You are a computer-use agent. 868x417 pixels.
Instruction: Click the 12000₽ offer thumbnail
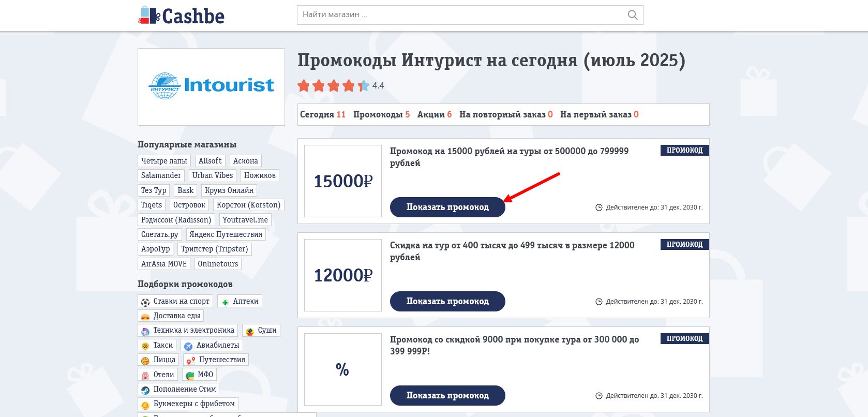[x=343, y=275]
